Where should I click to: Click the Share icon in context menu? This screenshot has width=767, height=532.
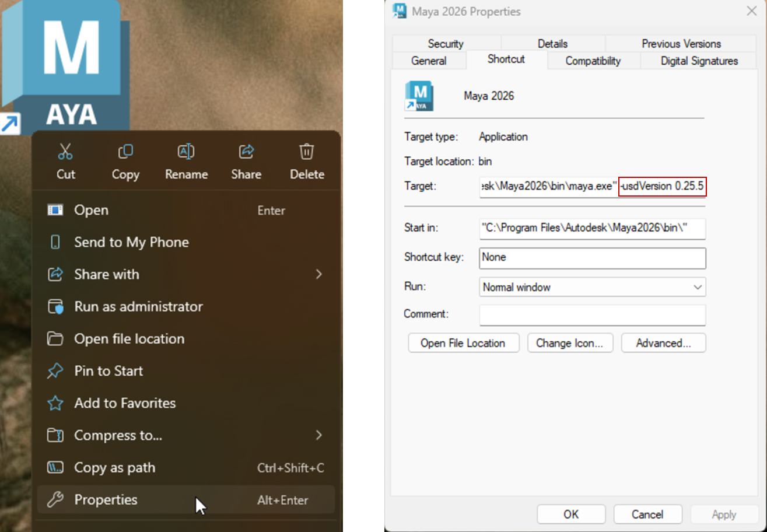246,152
